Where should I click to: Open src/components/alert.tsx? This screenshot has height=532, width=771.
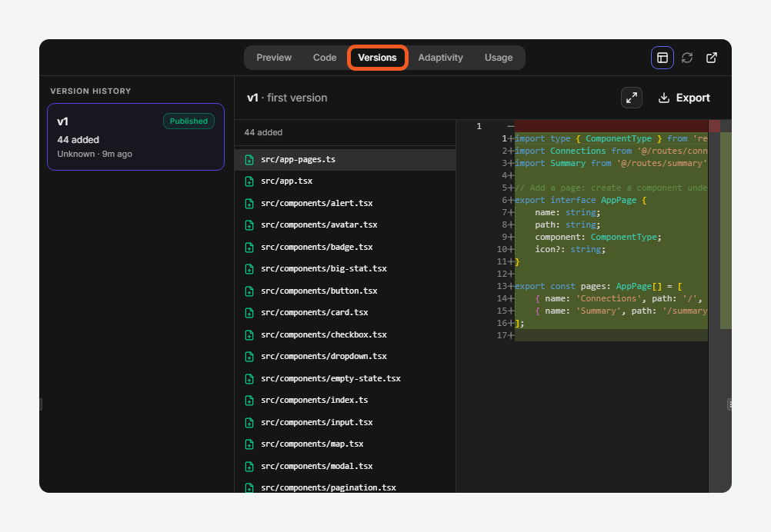[345, 204]
